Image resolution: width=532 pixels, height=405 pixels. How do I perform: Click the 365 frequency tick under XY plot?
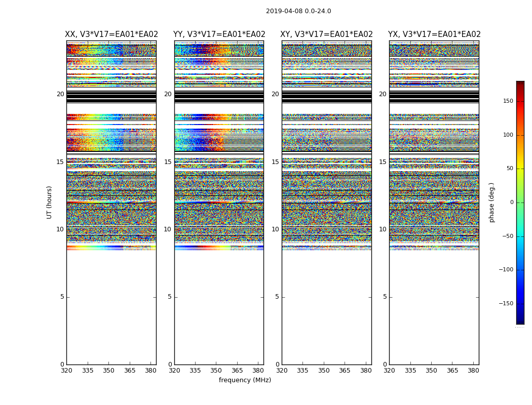345,371
